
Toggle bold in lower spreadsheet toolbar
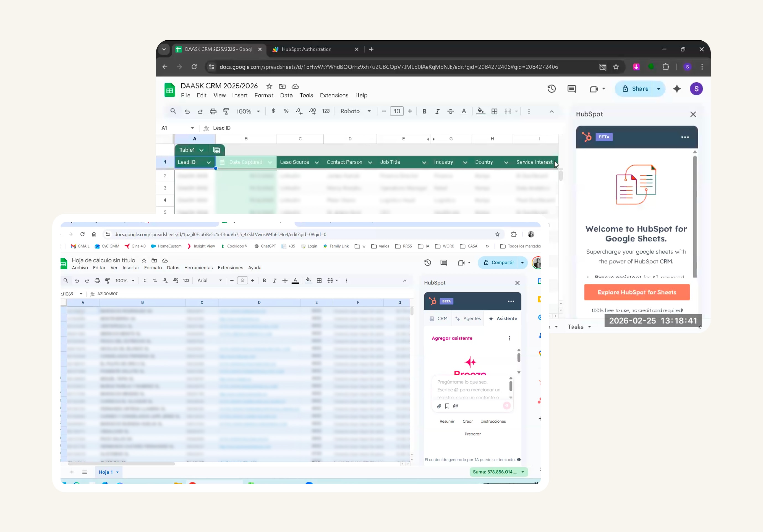point(264,281)
